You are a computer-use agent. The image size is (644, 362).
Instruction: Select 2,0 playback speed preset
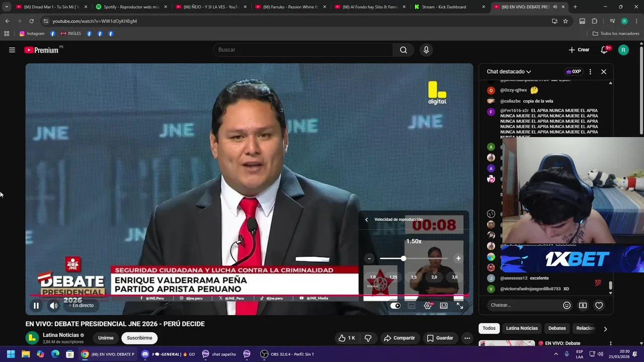point(434,277)
